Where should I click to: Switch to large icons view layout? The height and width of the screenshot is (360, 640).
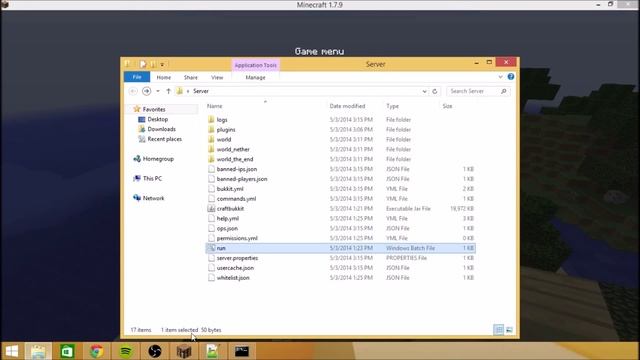click(509, 329)
